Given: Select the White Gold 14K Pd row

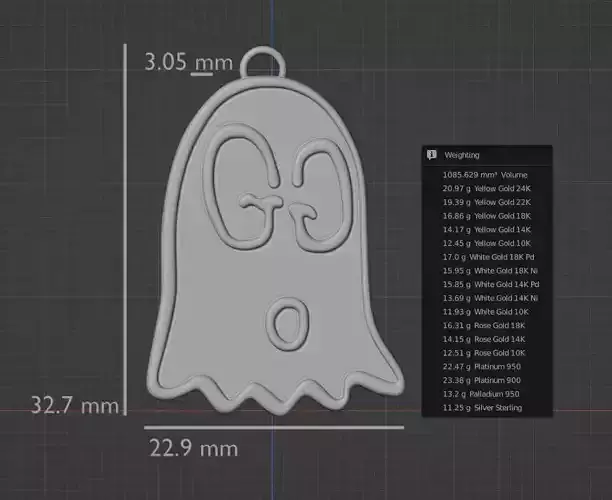Looking at the screenshot, I should coord(491,284).
